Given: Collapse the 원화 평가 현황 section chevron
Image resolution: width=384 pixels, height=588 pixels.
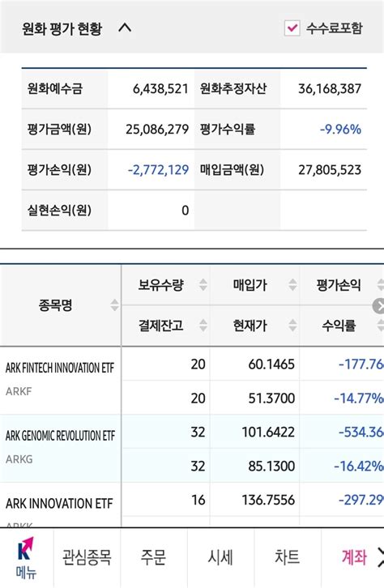Looking at the screenshot, I should pos(125,28).
